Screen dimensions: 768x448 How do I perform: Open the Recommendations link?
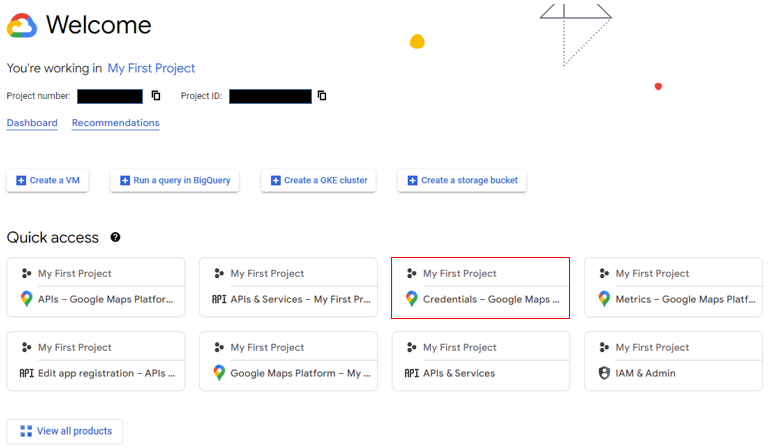tap(116, 123)
